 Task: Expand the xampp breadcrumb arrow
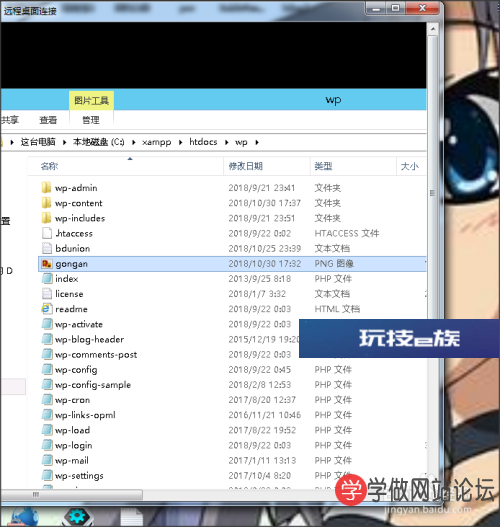click(x=180, y=143)
